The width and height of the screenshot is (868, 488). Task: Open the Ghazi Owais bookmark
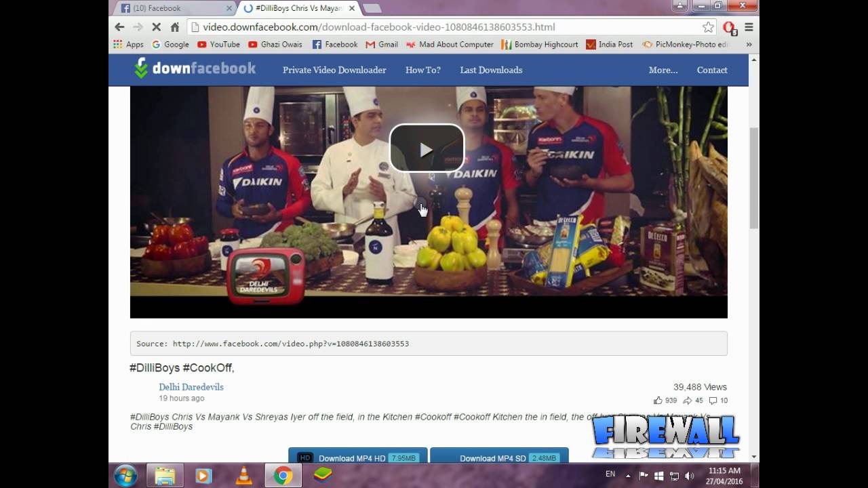pyautogui.click(x=275, y=44)
